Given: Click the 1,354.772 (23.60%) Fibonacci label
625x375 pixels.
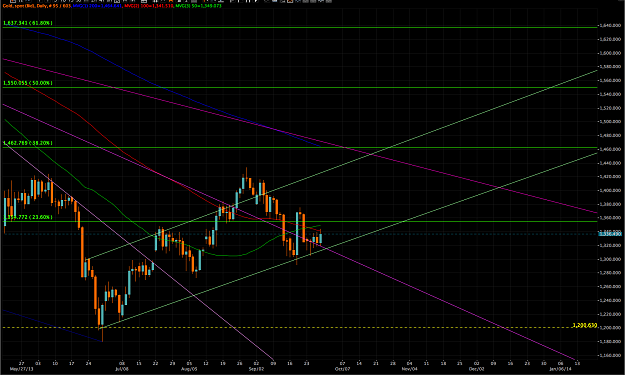Looking at the screenshot, I should [x=29, y=217].
